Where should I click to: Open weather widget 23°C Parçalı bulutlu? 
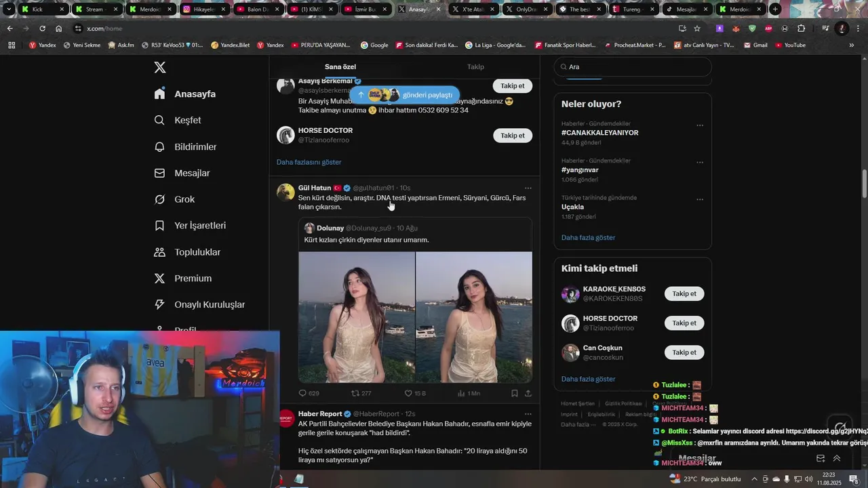[705, 479]
